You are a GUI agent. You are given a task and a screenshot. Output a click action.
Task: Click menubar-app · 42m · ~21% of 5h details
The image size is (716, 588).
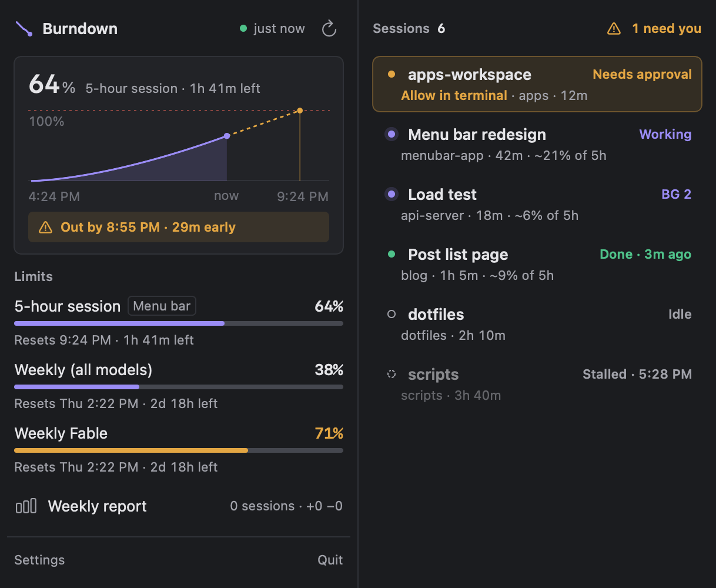pos(504,155)
